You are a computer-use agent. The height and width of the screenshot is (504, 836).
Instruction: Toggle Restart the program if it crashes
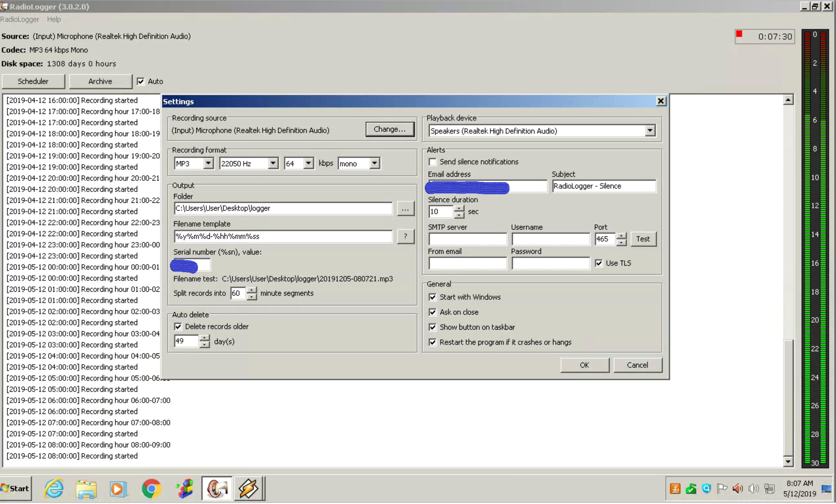coord(432,342)
